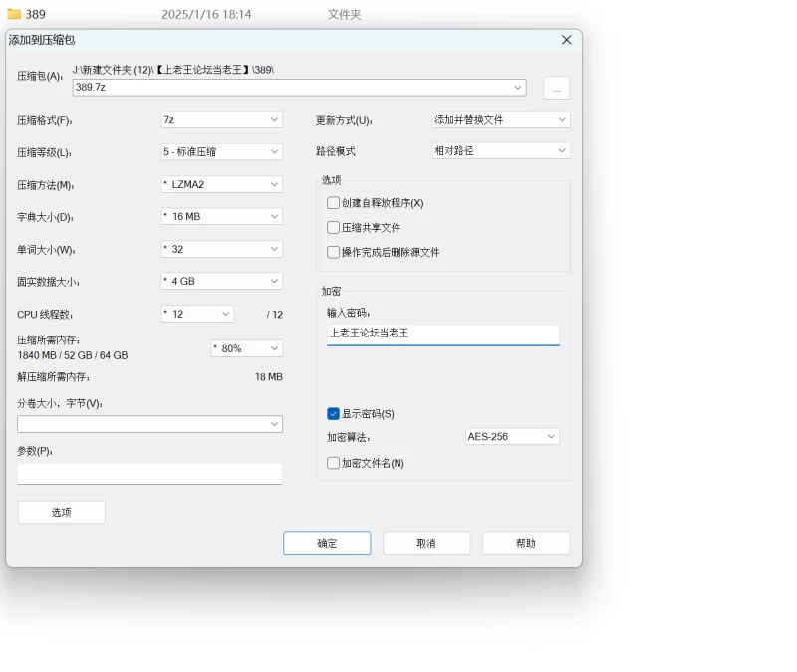Click the 389 folder name
Viewport: 797px width, 672px height.
tap(36, 14)
